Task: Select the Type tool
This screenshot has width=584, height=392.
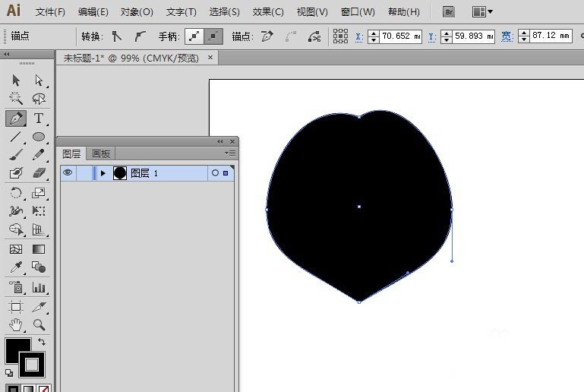Action: click(39, 119)
